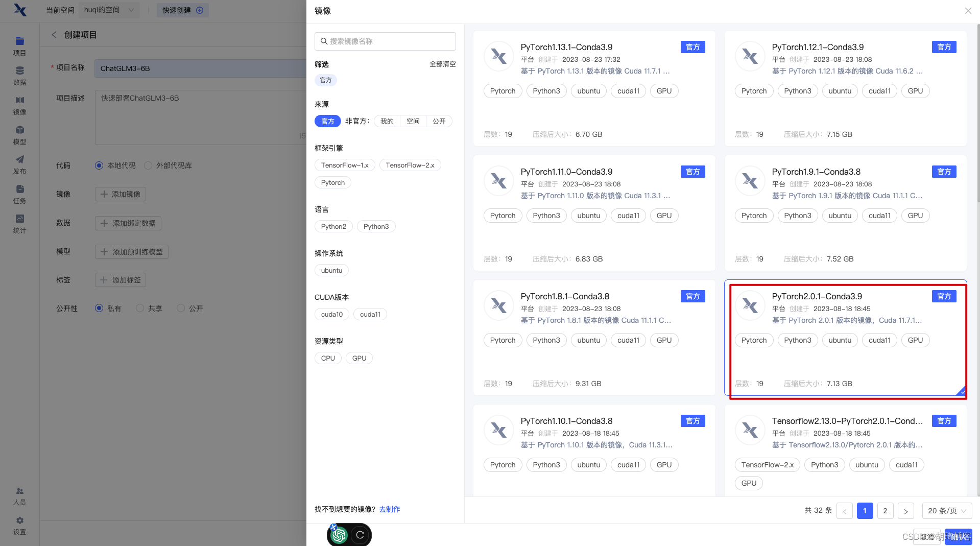
Task: Open the 数据 sidebar icon
Action: [19, 70]
